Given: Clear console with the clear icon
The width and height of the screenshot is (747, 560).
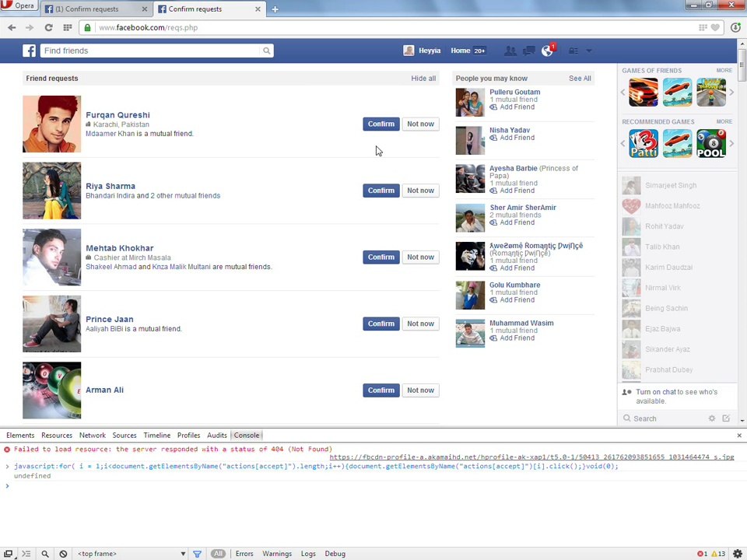Looking at the screenshot, I should pos(63,554).
